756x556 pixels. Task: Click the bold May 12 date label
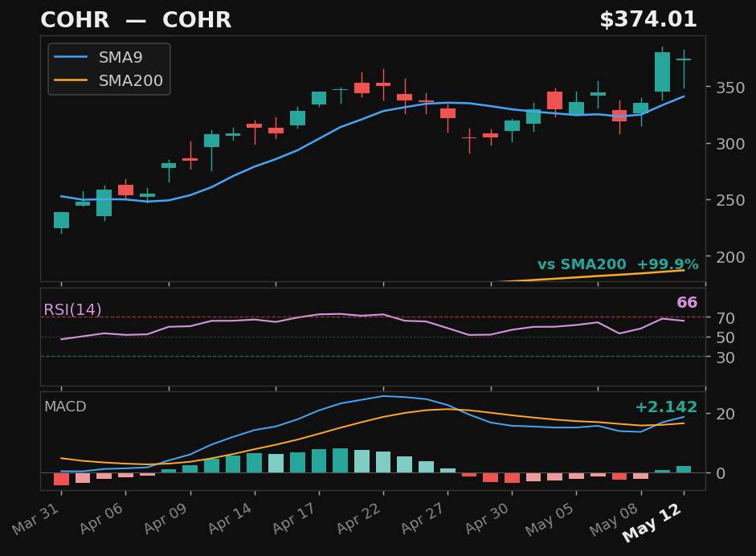pos(652,522)
